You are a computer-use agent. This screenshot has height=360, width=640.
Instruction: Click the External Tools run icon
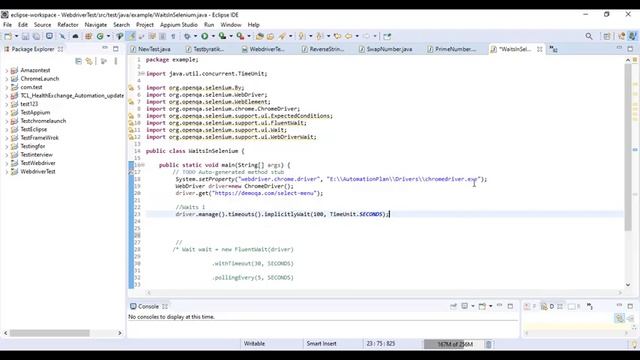pos(240,36)
